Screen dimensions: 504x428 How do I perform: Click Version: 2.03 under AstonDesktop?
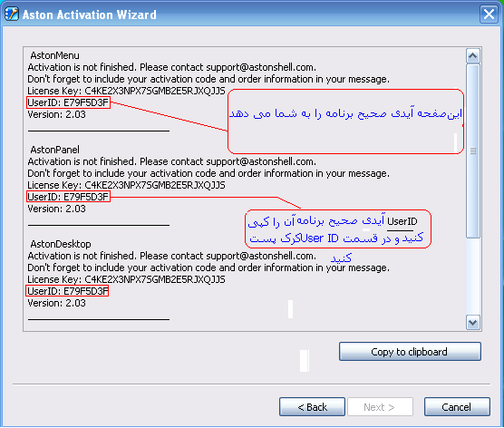(x=56, y=303)
